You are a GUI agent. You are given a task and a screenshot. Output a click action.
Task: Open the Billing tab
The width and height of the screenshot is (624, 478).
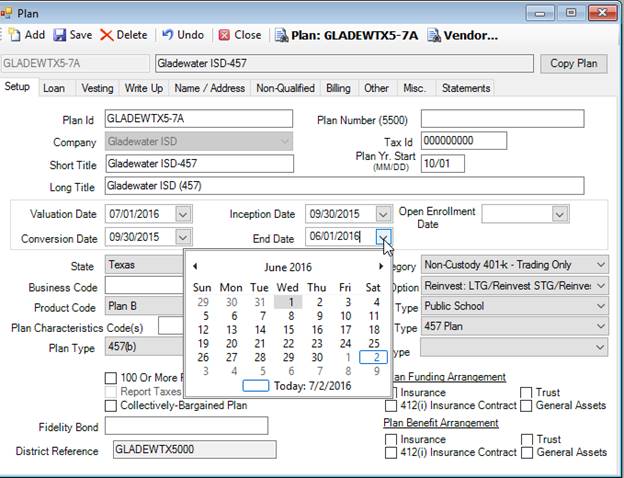[x=338, y=88]
